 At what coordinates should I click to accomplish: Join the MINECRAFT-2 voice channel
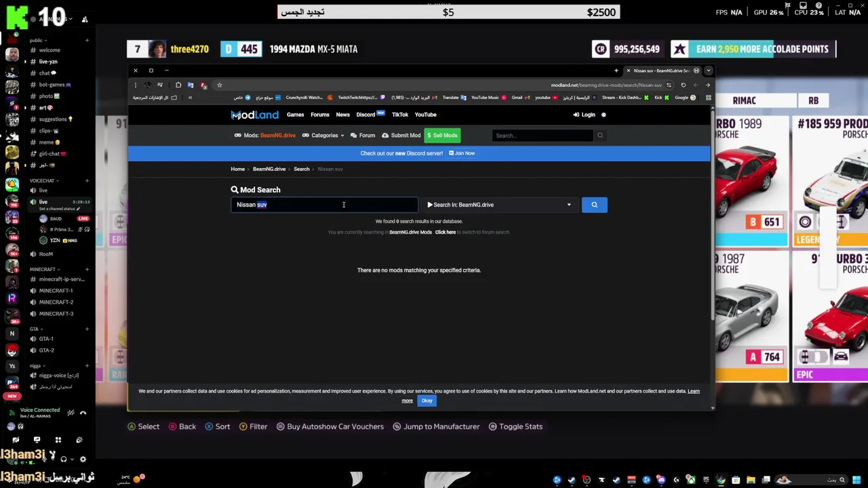pyautogui.click(x=56, y=302)
